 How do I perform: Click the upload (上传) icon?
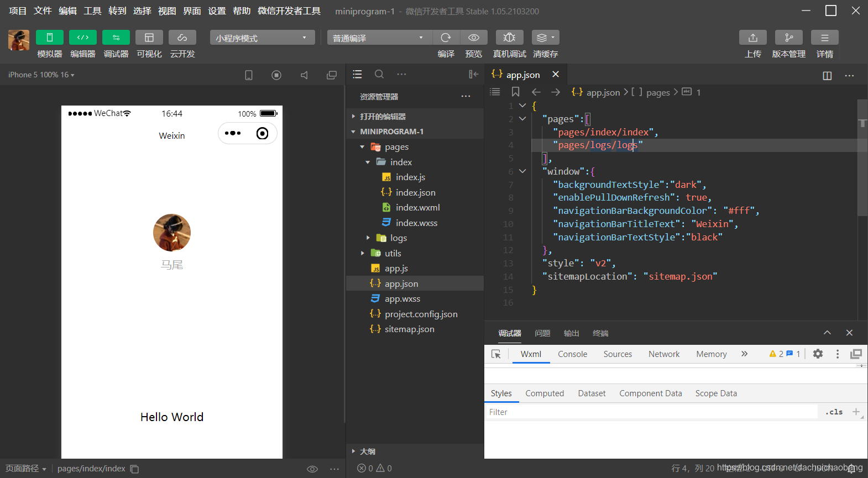click(x=753, y=38)
